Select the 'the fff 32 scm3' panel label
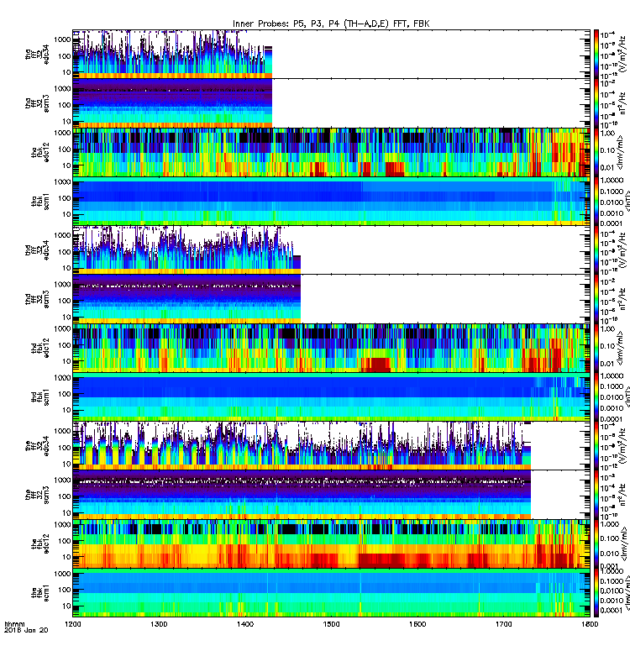Viewport: 630px width, 672px height. [37, 495]
